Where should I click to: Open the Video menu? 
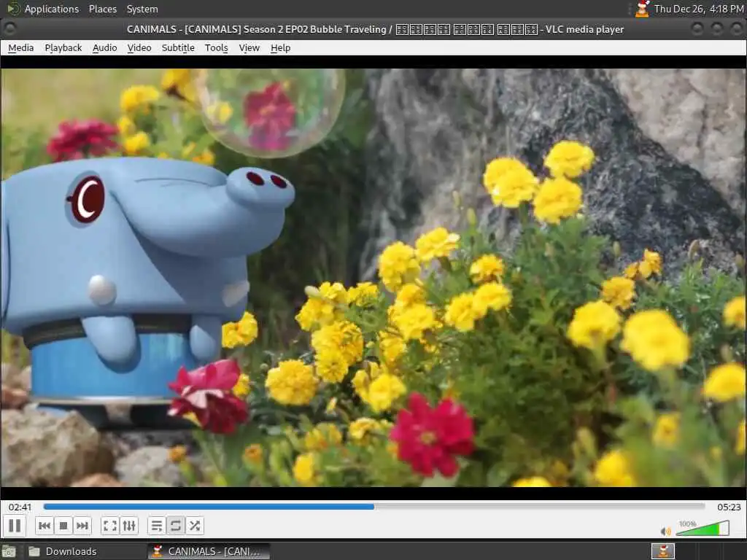[x=139, y=47]
